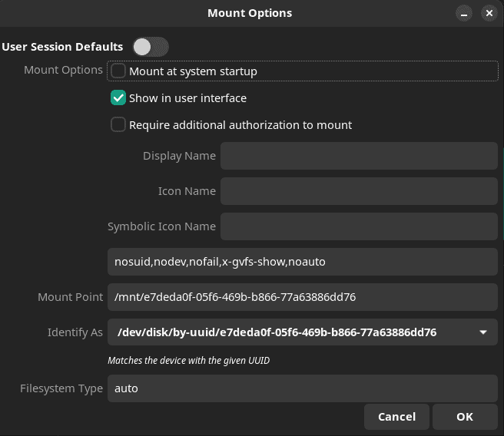Click the User Session Defaults label
Viewport: 504px width, 436px height.
(x=62, y=47)
